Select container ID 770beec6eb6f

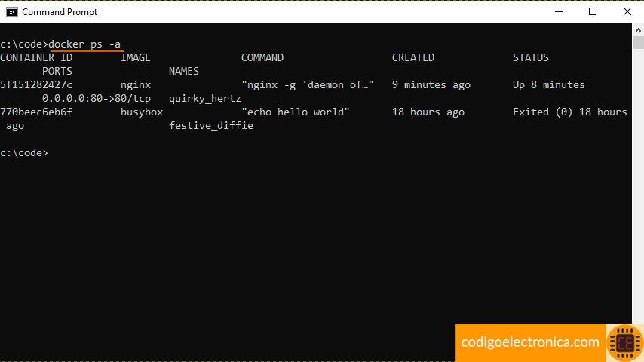tap(36, 112)
